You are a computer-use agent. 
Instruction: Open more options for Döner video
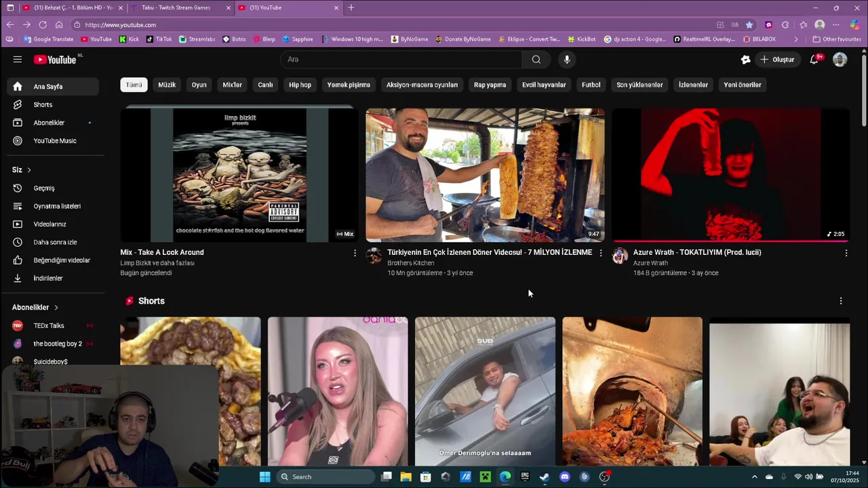coord(600,253)
